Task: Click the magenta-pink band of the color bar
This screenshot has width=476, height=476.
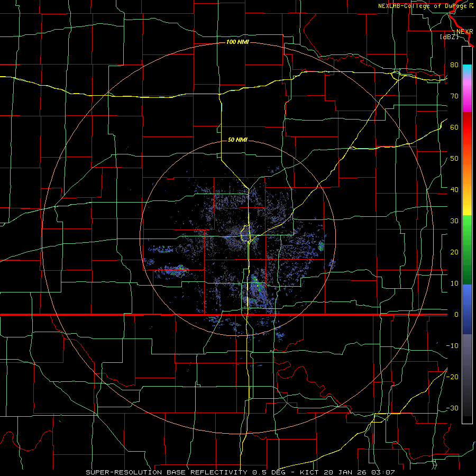Action: coord(467,94)
